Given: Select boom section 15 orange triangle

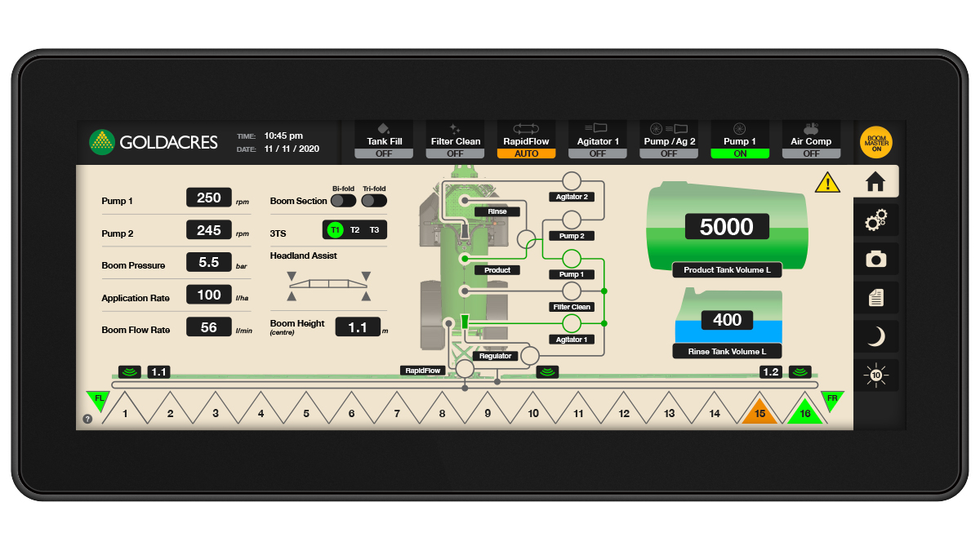Looking at the screenshot, I should click(x=759, y=412).
